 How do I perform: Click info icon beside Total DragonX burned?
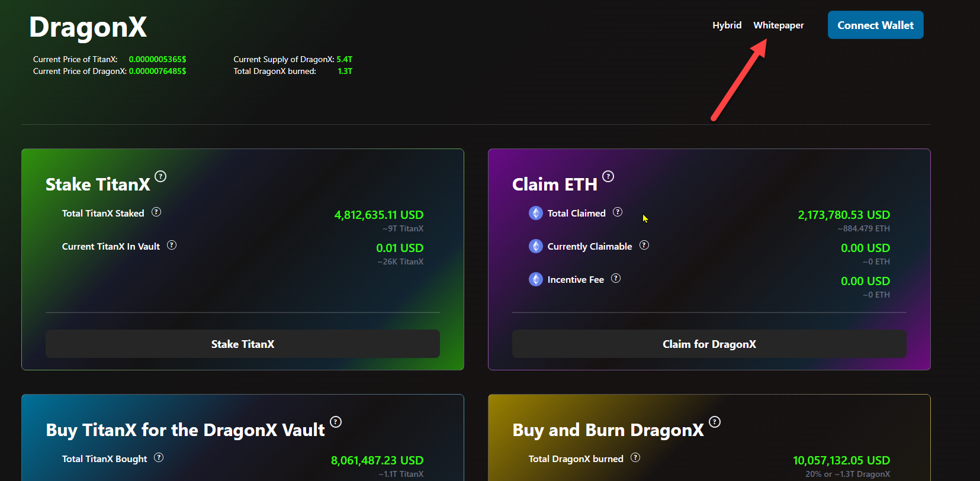(x=635, y=457)
